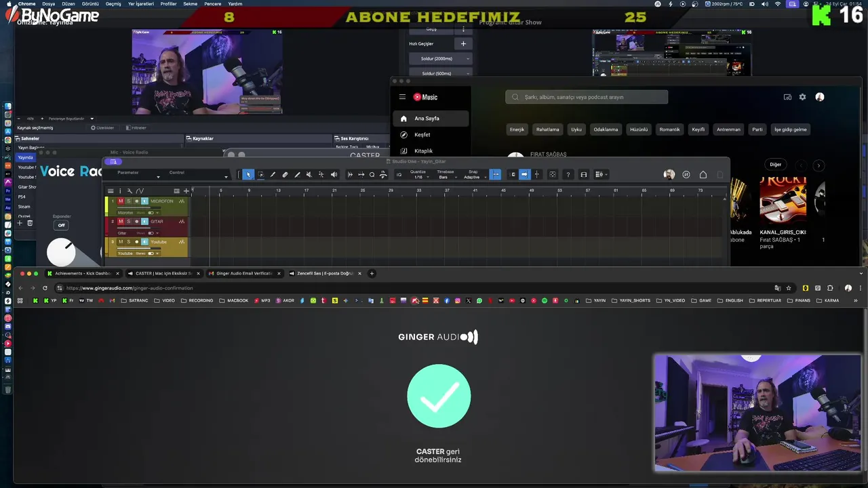Click the wrench options icon above tracks
The image size is (868, 488).
tap(130, 191)
